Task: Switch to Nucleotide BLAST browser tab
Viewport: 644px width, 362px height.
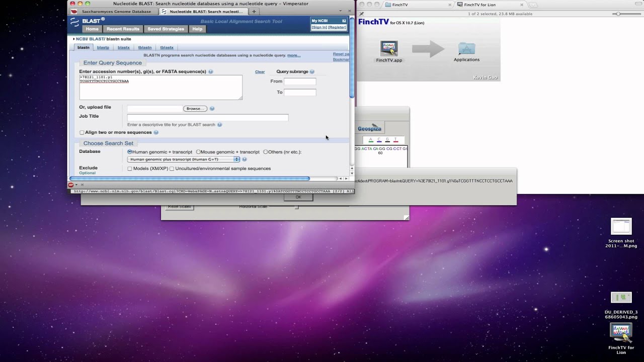Action: (203, 11)
